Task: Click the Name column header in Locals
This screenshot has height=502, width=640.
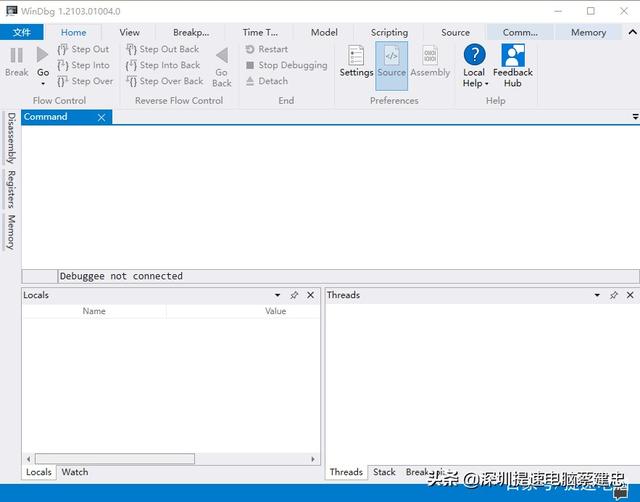Action: click(94, 311)
